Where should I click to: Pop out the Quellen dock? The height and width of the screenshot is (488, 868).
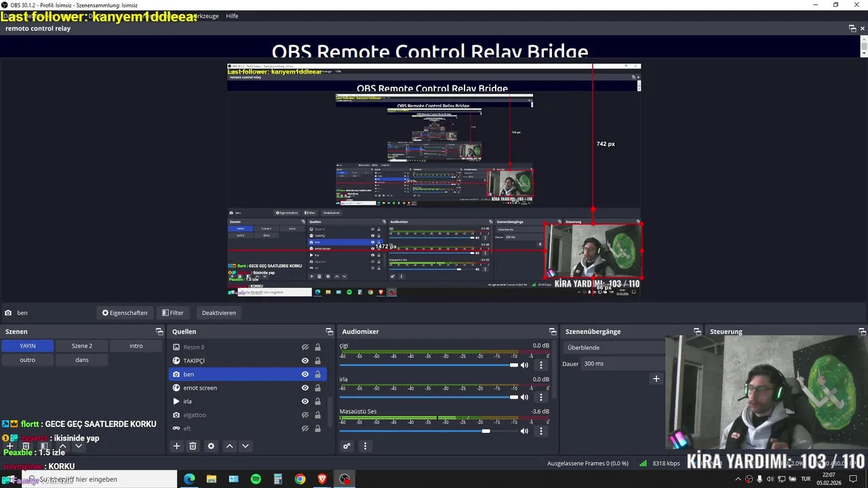(330, 331)
